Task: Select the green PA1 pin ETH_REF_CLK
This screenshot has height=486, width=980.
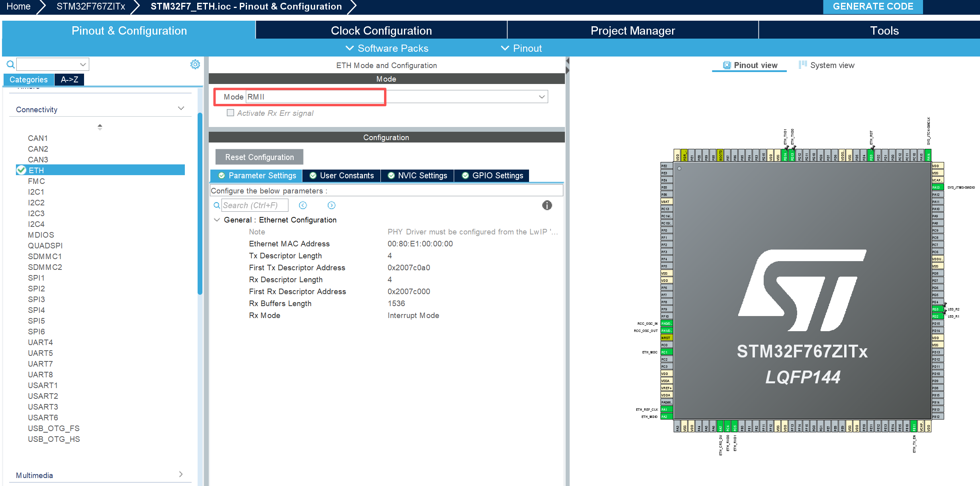Action: [666, 410]
